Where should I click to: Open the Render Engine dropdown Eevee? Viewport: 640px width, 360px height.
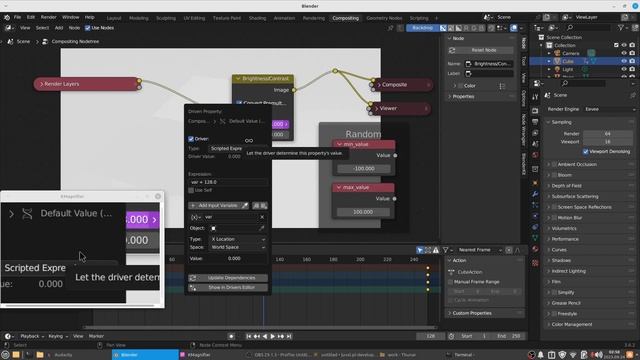click(x=609, y=109)
